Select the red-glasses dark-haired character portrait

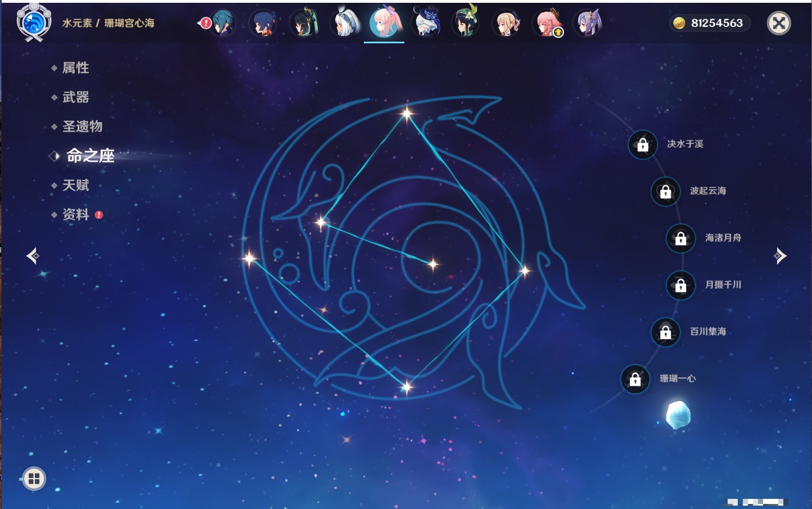tap(304, 23)
